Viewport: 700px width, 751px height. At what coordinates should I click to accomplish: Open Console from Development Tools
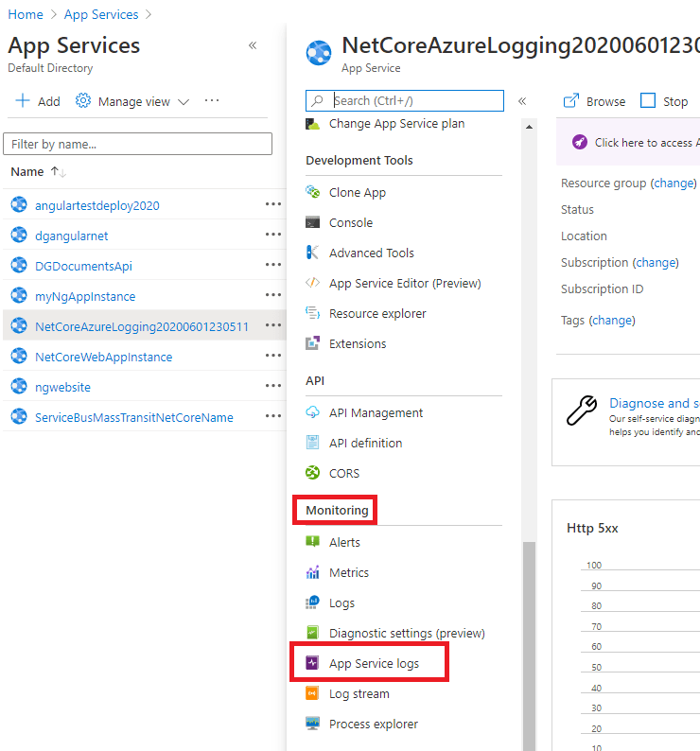350,222
